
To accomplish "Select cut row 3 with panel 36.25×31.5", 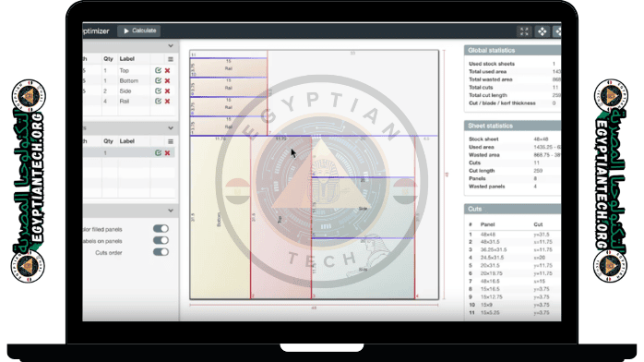I will coord(514,250).
